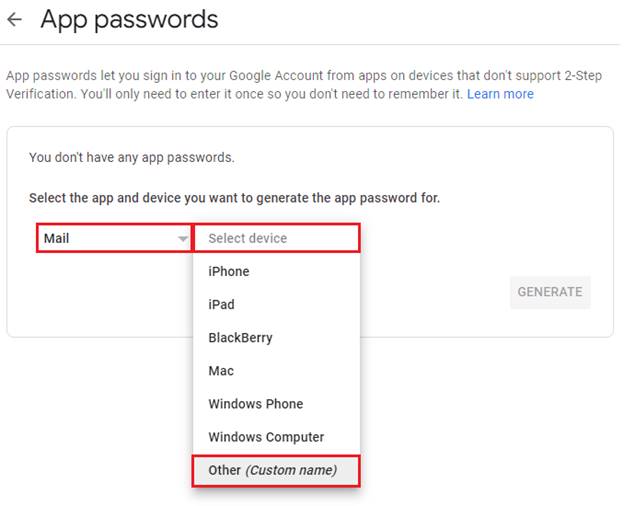The width and height of the screenshot is (624, 506).
Task: Click the gray arrow beside Mail
Action: pos(182,239)
